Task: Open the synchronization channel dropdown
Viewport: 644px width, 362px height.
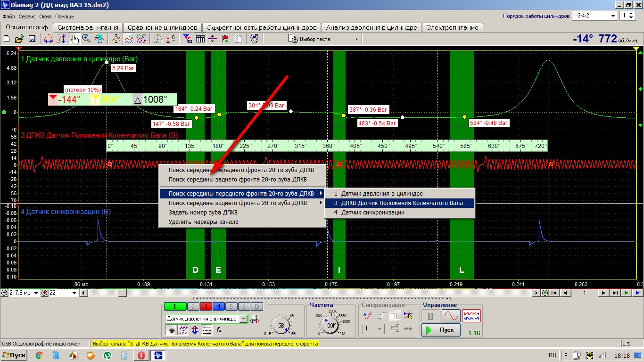Action: pos(374,329)
